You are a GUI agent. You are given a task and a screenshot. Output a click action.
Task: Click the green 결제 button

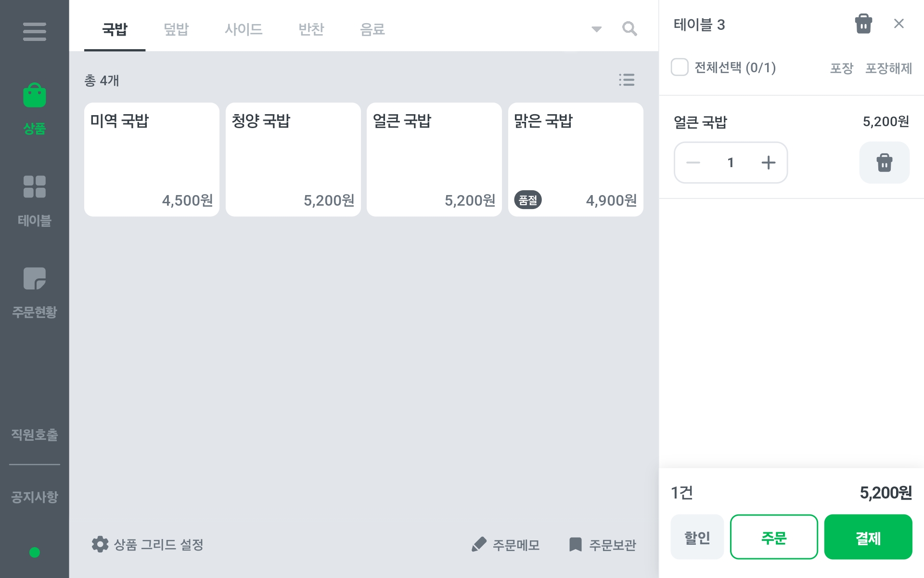coord(868,537)
